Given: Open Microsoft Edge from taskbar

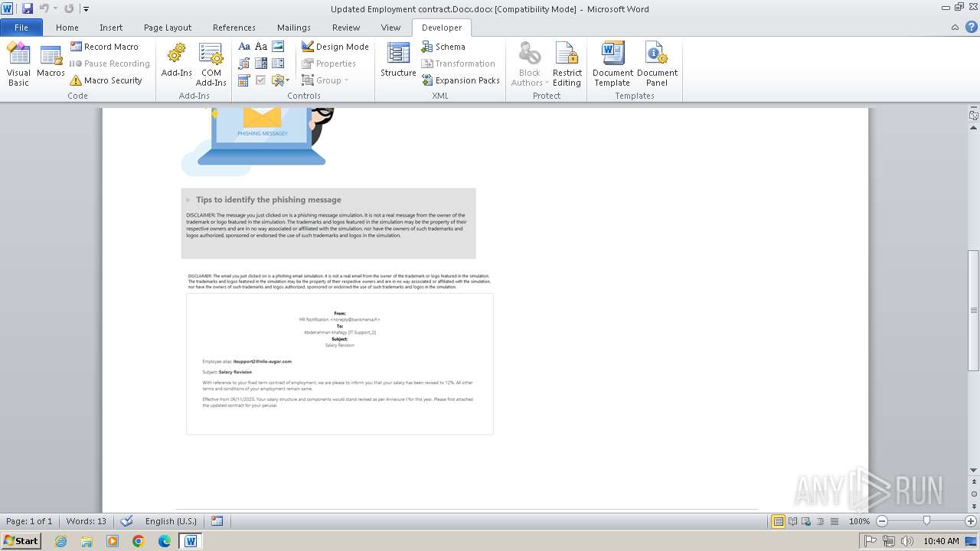Looking at the screenshot, I should point(165,541).
